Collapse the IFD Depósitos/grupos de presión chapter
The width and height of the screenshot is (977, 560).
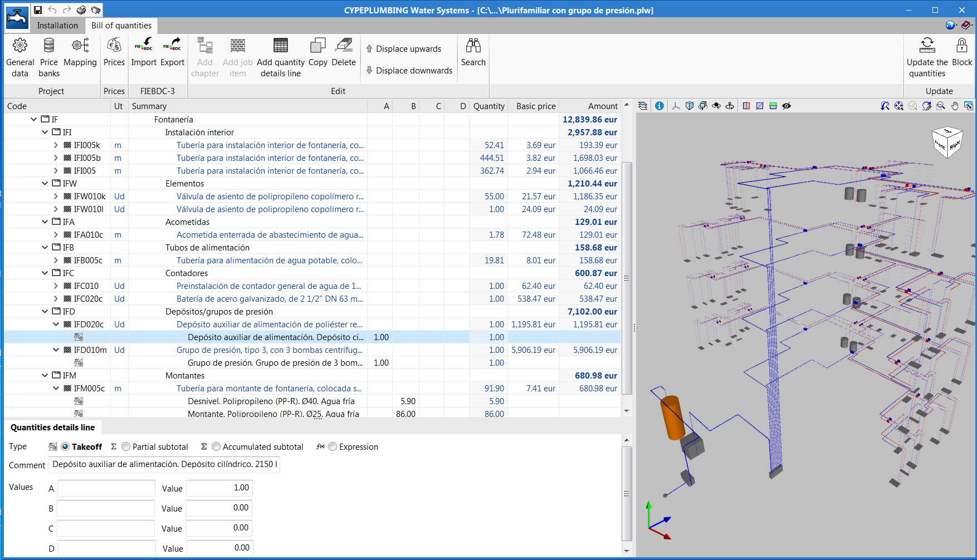[x=45, y=311]
